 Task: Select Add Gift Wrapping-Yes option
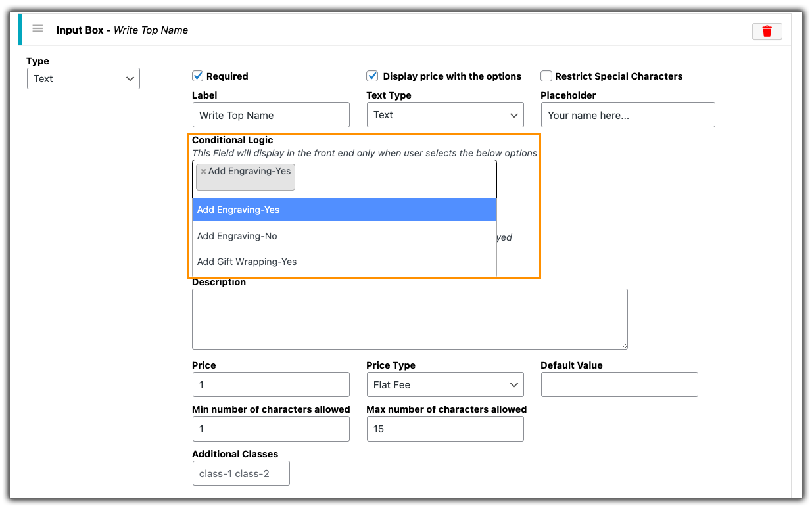[247, 261]
